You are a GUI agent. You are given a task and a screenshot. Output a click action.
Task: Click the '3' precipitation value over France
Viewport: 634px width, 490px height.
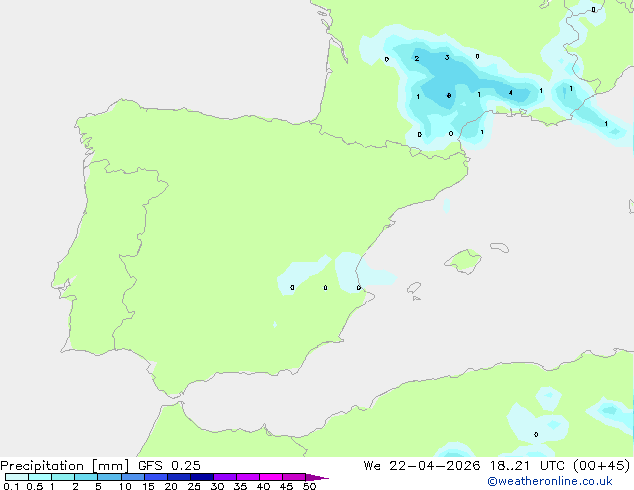click(447, 57)
